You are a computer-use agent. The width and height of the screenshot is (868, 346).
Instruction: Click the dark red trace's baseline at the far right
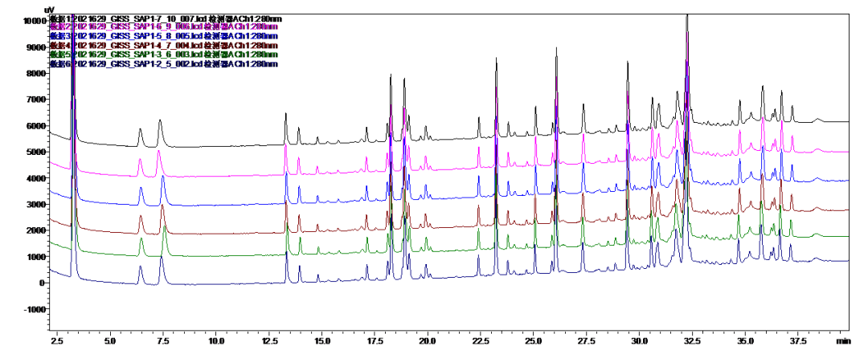click(836, 210)
